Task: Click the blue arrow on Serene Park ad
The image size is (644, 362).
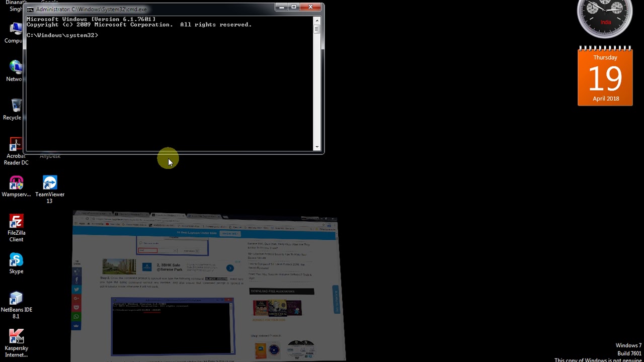Action: 230,268
